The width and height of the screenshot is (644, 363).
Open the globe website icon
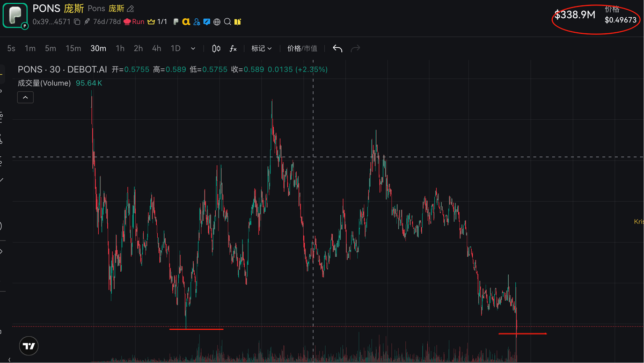pyautogui.click(x=217, y=22)
